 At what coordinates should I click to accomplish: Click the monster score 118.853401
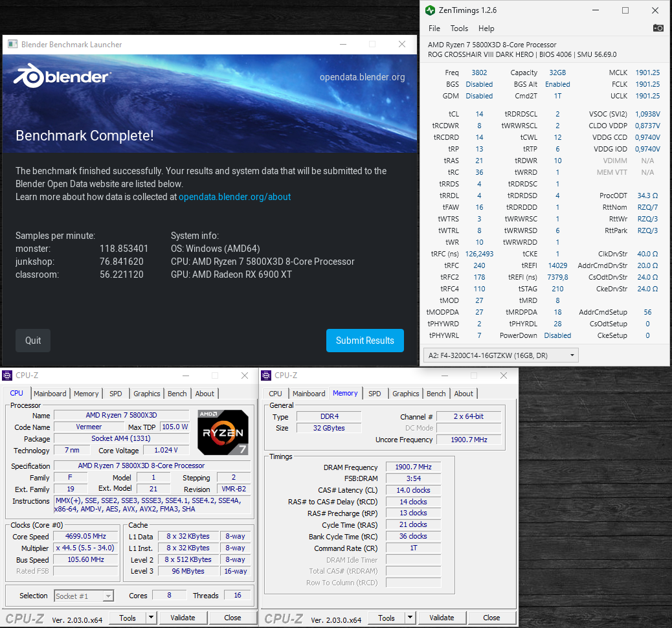tap(124, 249)
